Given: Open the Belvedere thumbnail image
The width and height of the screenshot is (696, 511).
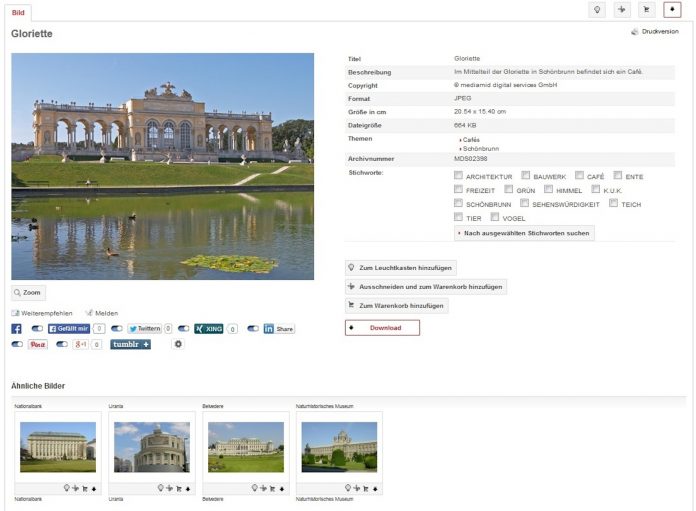Looking at the screenshot, I should tap(244, 446).
